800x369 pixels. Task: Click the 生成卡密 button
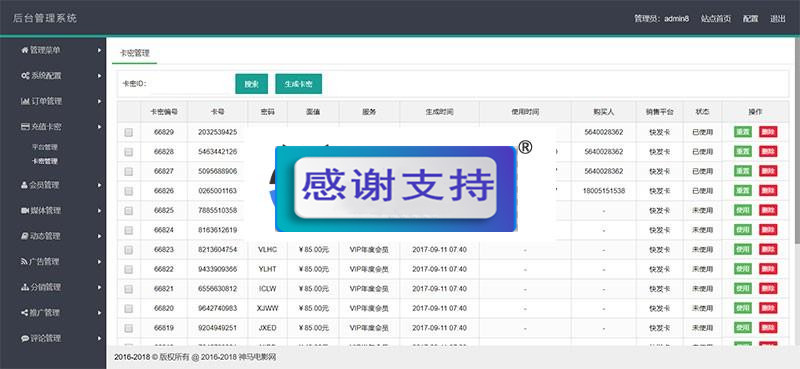(298, 84)
